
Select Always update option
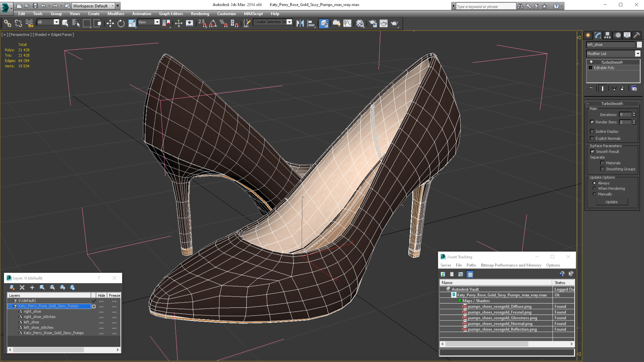pos(594,183)
